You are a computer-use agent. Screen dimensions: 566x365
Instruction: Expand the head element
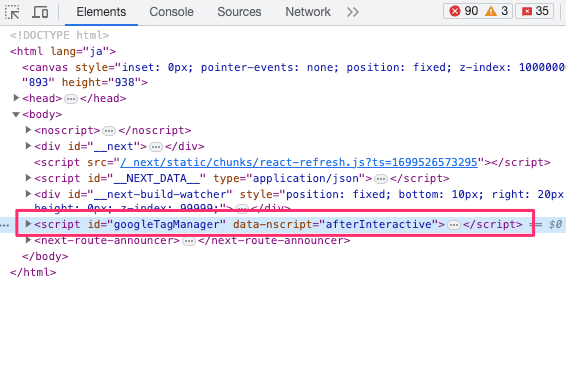coord(16,98)
